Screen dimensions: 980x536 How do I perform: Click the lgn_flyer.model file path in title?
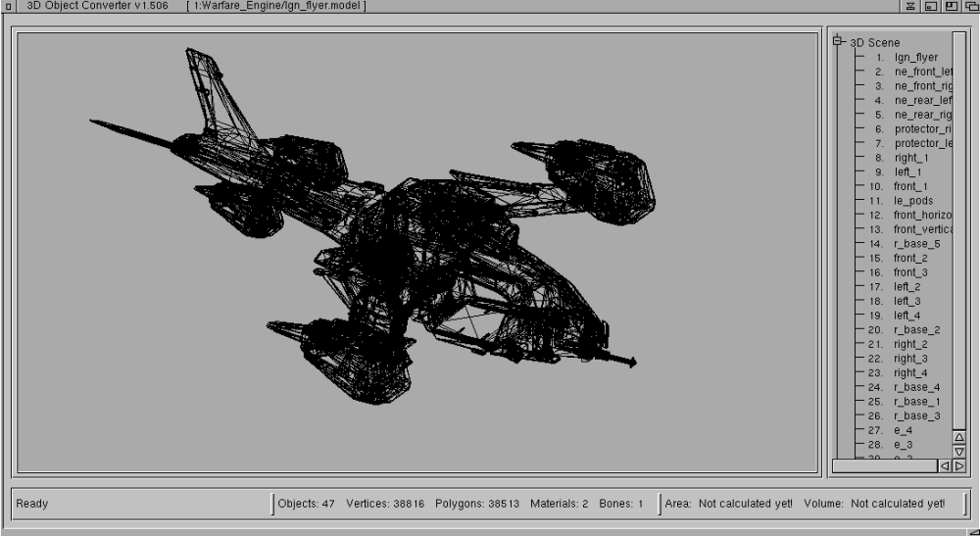click(276, 6)
